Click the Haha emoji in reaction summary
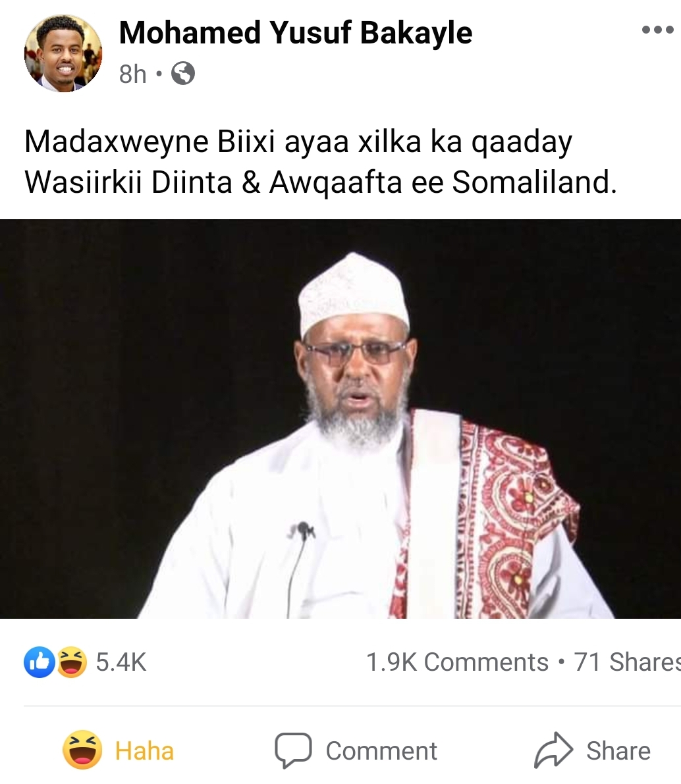This screenshot has width=681, height=784. pyautogui.click(x=72, y=662)
